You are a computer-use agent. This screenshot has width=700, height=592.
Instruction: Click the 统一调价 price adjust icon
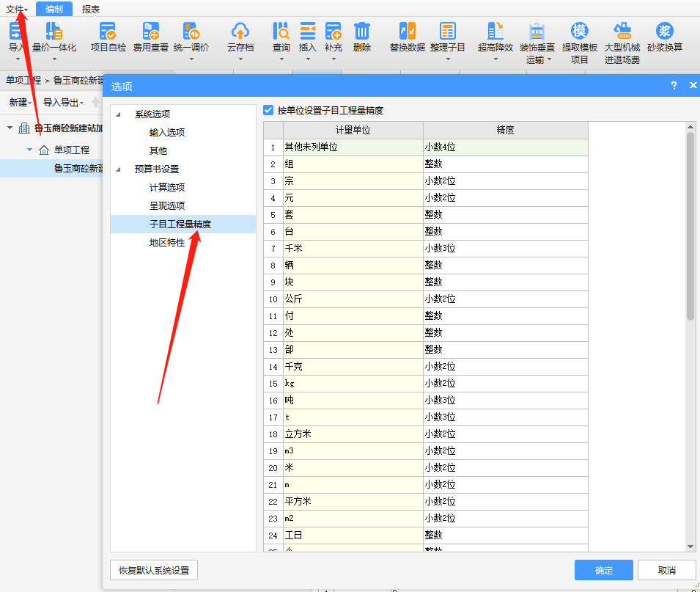click(191, 32)
